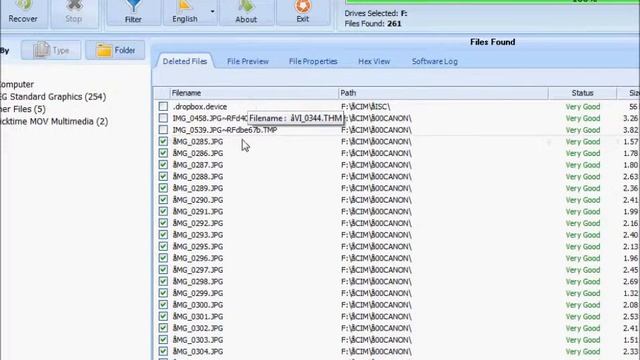The width and height of the screenshot is (640, 360).
Task: Open the language dropdown arrow next to English
Action: click(x=212, y=11)
